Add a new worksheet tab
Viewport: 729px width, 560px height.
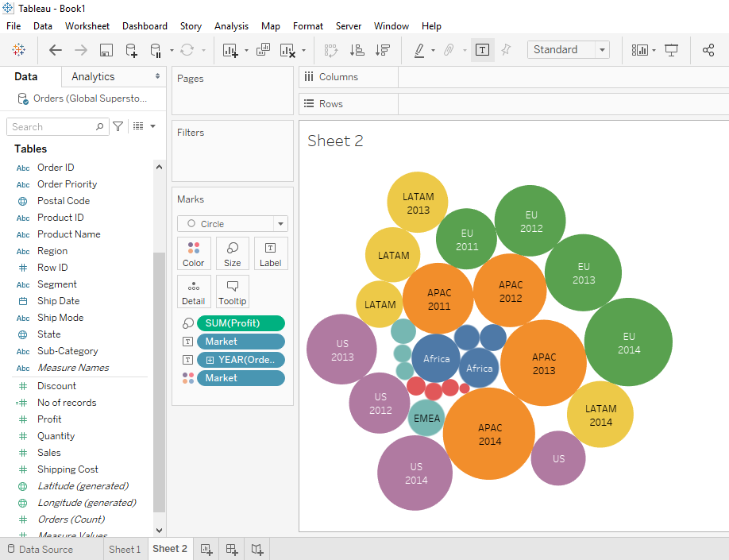point(206,549)
